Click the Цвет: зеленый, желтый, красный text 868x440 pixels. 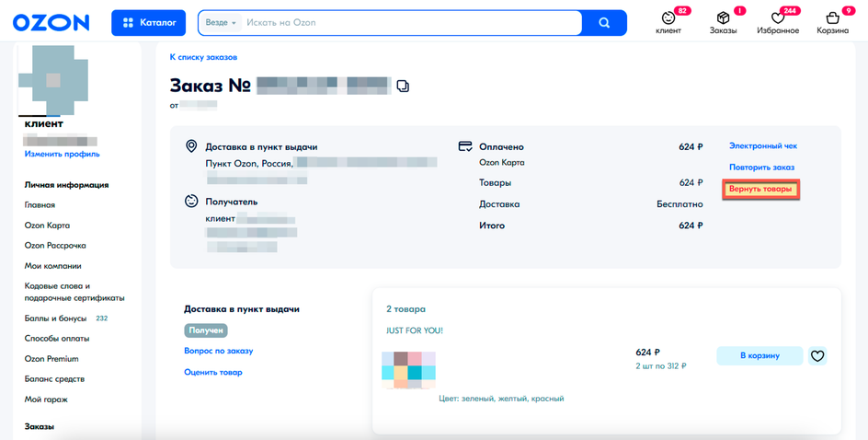[x=501, y=399]
